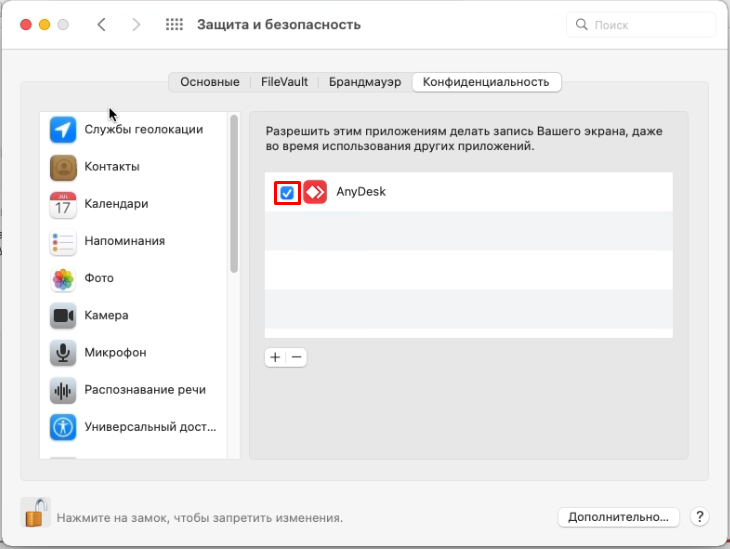Click the AnyDesk app icon in list
Image resolution: width=730 pixels, height=549 pixels.
(x=315, y=192)
